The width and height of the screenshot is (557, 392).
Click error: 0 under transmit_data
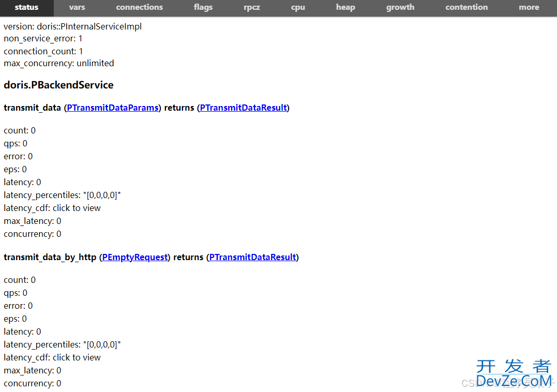18,157
